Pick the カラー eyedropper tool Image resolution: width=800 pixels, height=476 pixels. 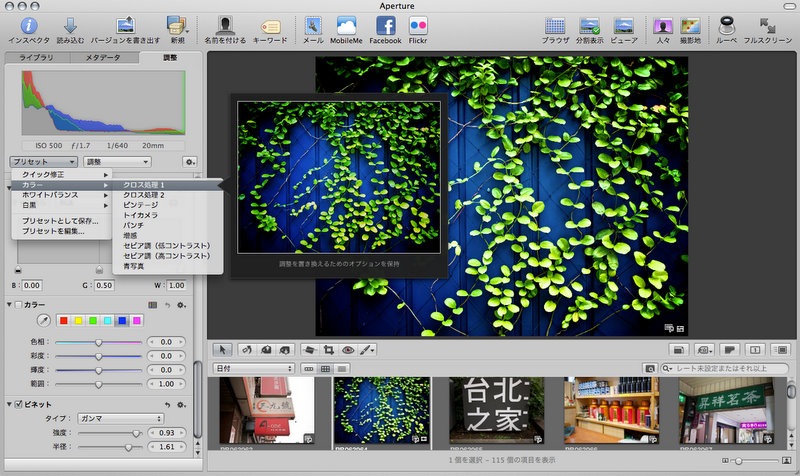(x=44, y=320)
